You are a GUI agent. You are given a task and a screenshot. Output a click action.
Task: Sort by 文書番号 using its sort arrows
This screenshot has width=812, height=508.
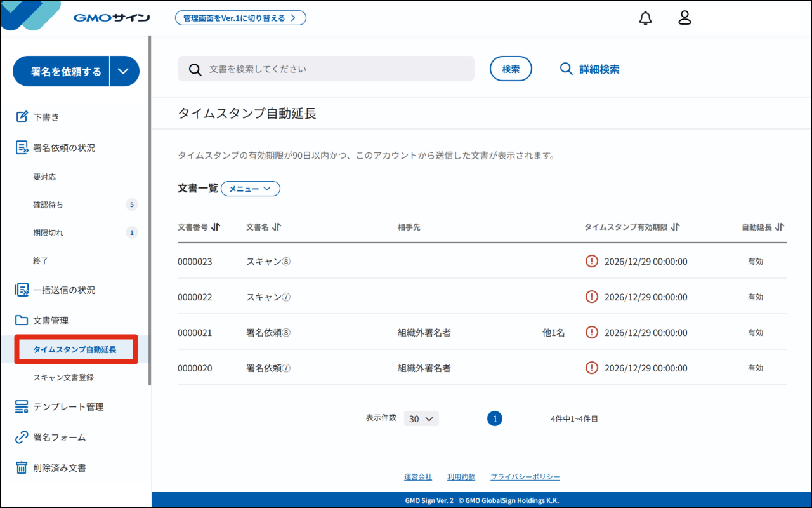pyautogui.click(x=216, y=227)
